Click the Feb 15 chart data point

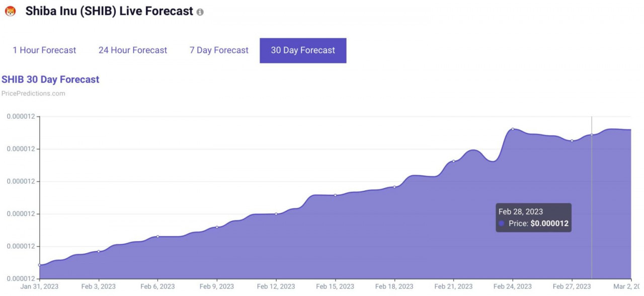click(335, 195)
